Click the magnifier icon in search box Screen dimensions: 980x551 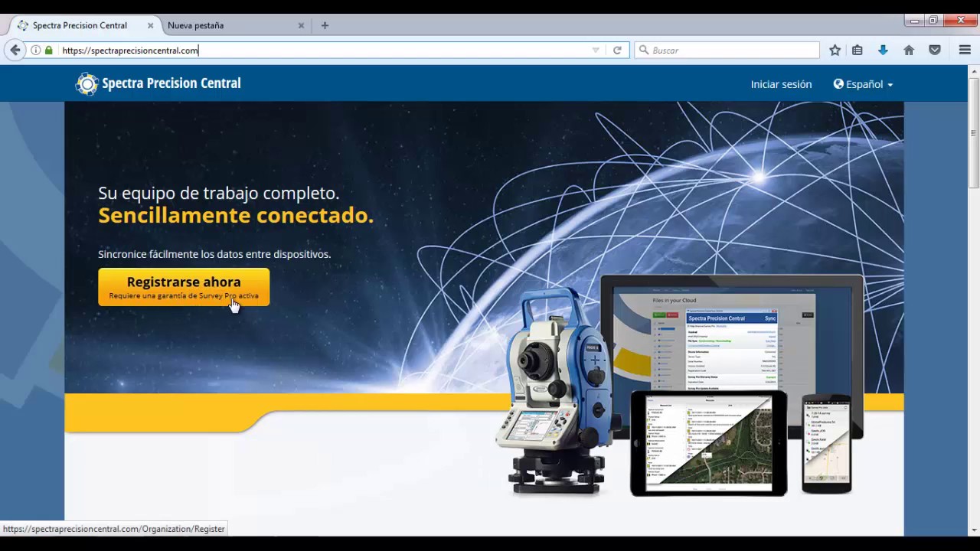click(x=644, y=50)
